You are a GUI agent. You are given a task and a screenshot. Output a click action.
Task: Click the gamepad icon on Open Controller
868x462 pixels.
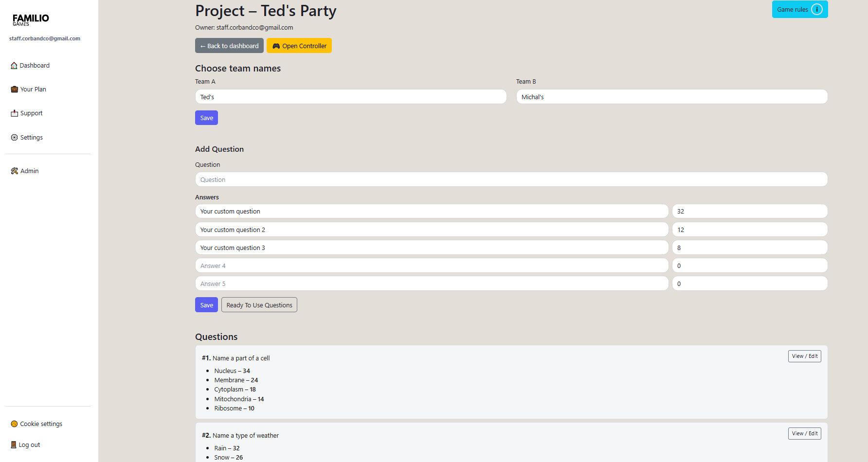[x=276, y=46]
